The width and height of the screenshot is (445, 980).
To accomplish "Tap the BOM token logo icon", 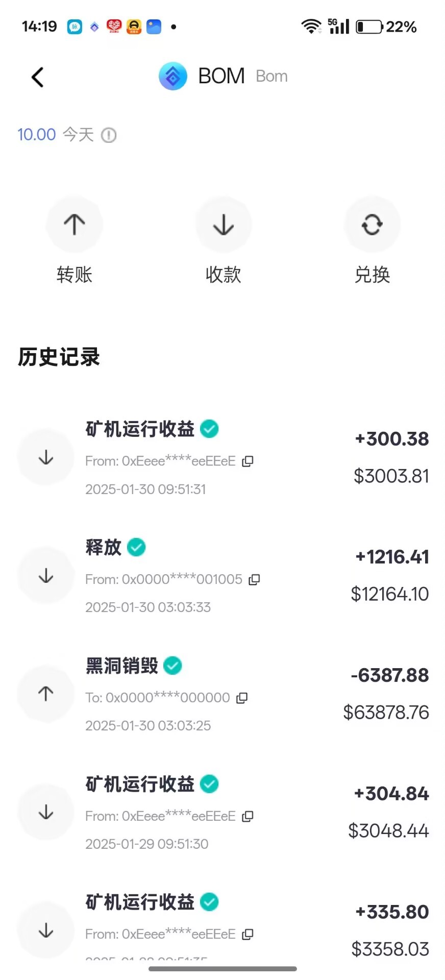I will point(173,77).
